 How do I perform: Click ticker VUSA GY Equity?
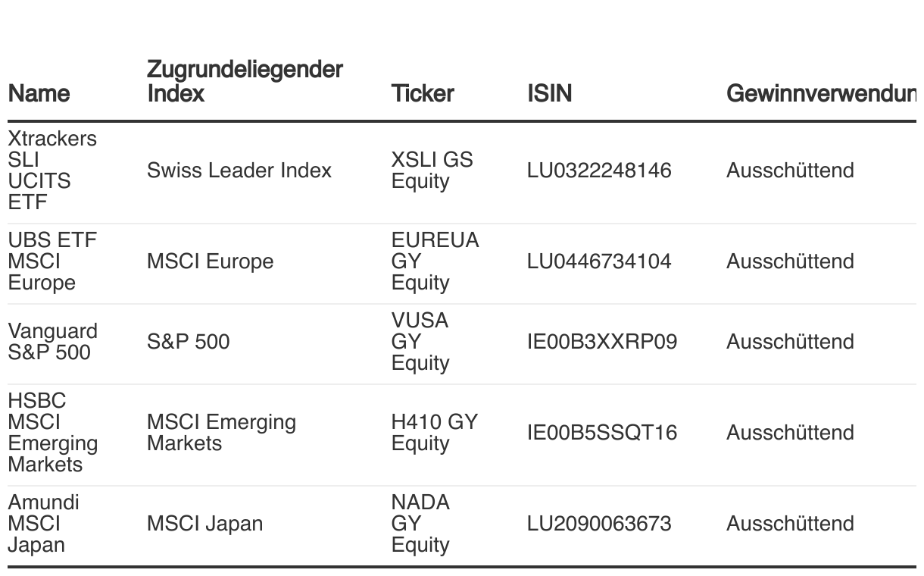(x=420, y=342)
